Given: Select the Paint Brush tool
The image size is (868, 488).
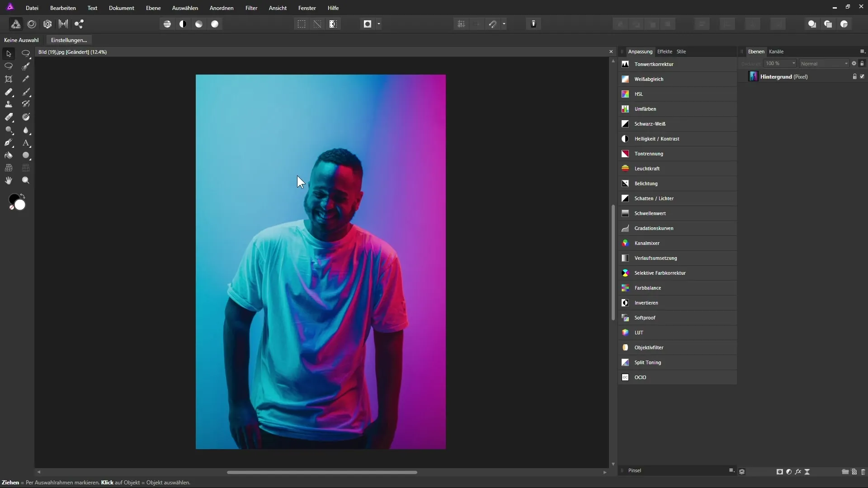Looking at the screenshot, I should coord(26,92).
